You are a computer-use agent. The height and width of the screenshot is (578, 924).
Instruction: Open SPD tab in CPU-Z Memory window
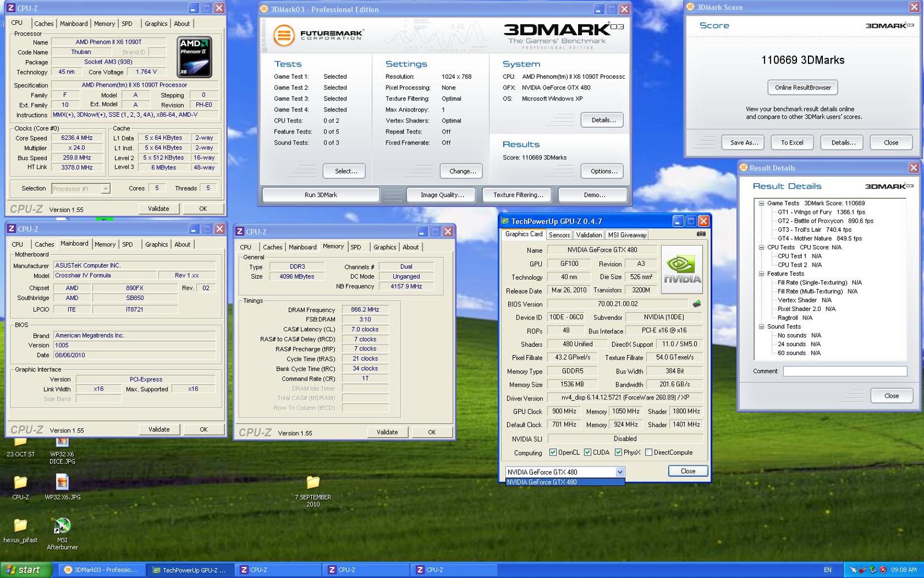(x=356, y=247)
